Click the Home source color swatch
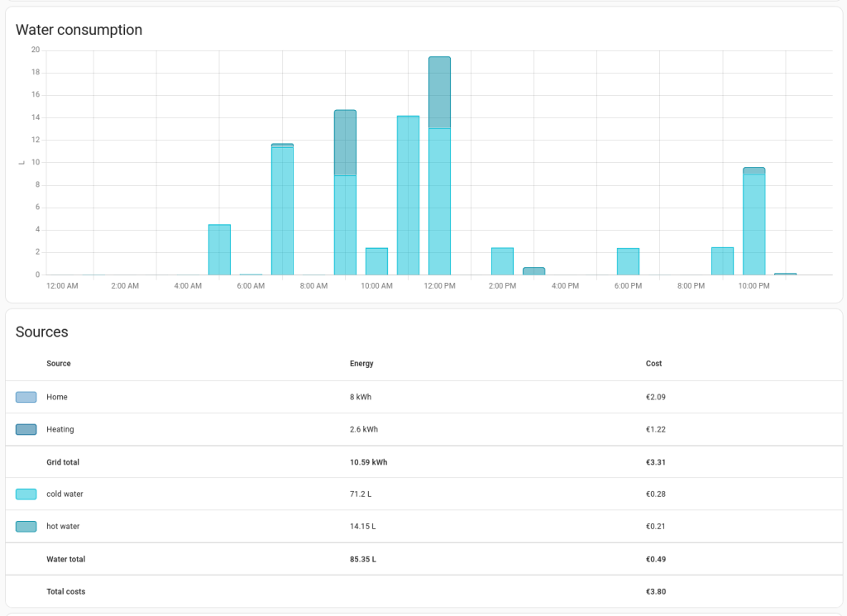847x616 pixels. (26, 397)
